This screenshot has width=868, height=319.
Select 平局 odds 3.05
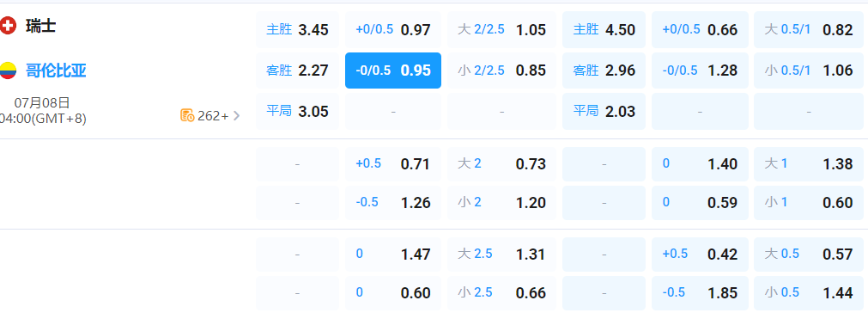[297, 112]
